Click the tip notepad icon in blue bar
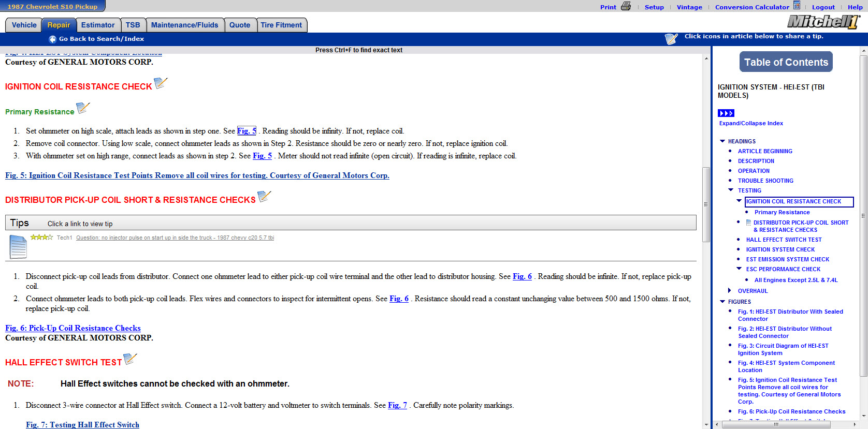Image resolution: width=868 pixels, height=429 pixels. point(671,39)
